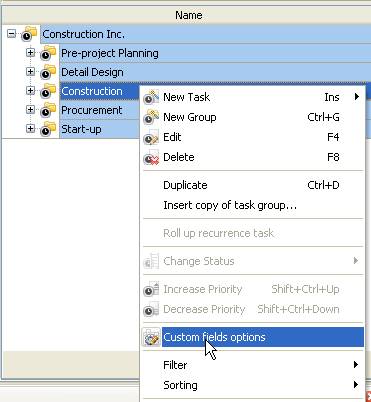Select the Detail Design tree row

click(x=215, y=72)
